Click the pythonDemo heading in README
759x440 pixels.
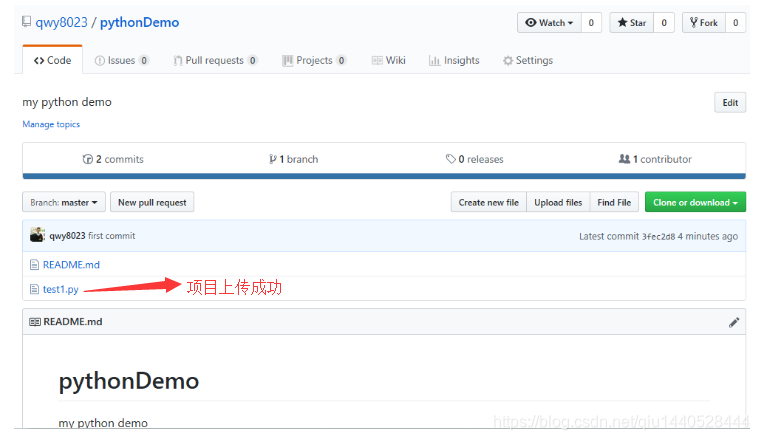coord(129,381)
